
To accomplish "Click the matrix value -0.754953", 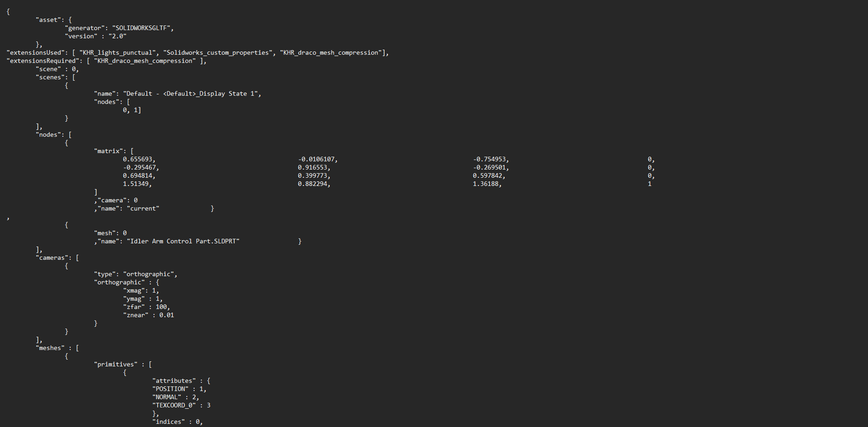I will pyautogui.click(x=489, y=159).
